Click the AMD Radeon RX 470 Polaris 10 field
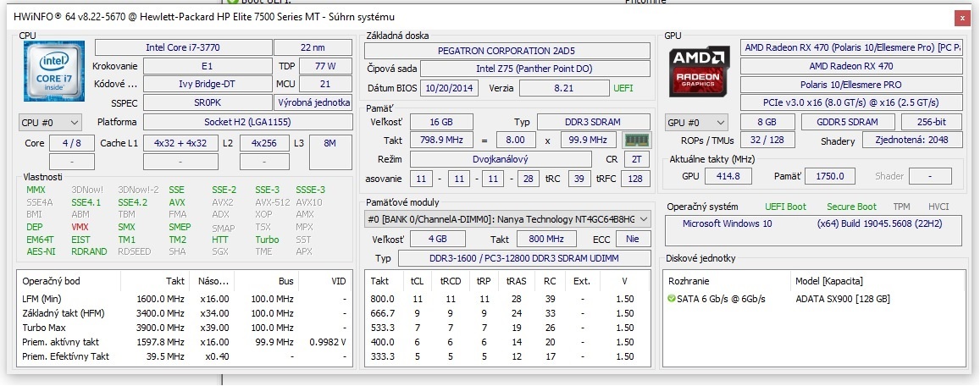This screenshot has width=980, height=386. (x=851, y=47)
